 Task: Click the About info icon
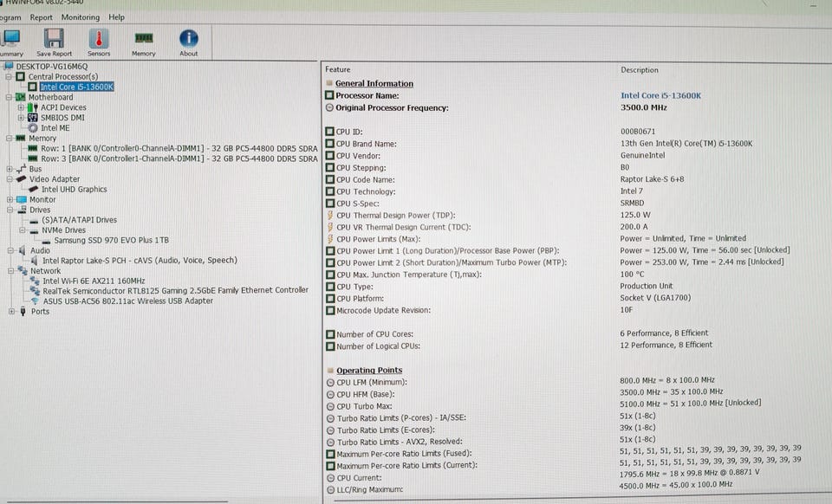[188, 38]
